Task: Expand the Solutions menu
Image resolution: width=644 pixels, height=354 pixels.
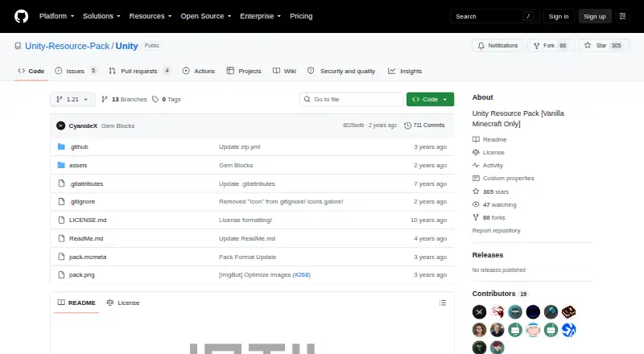Action: point(101,16)
